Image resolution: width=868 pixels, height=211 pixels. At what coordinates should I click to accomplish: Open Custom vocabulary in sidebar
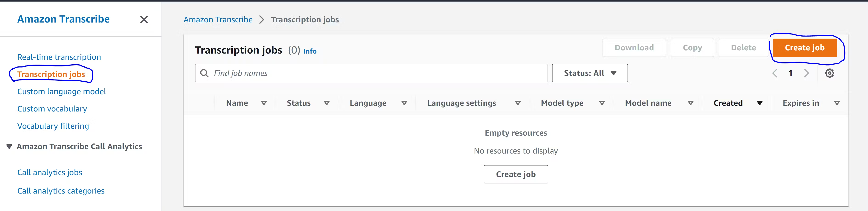[x=52, y=109]
